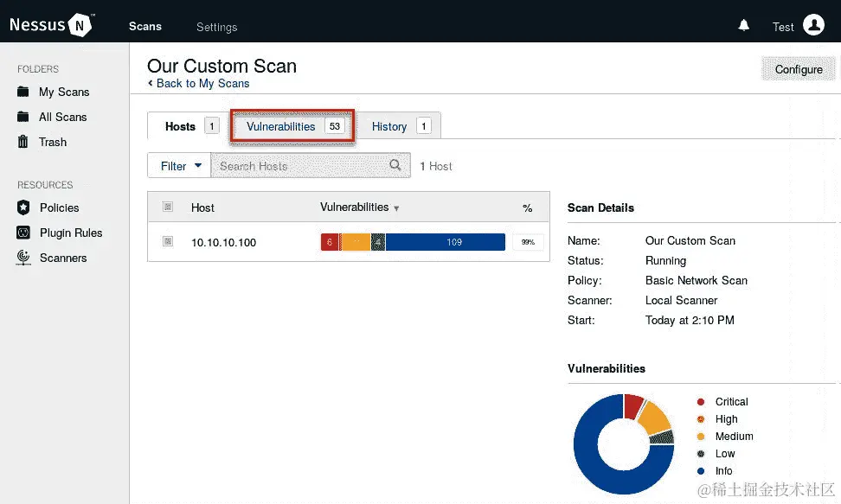Open the Filter dropdown
841x504 pixels.
coord(180,166)
